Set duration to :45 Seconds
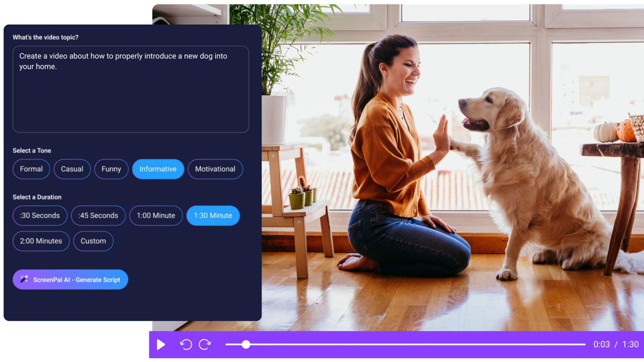Screen dimensions: 644x362 pyautogui.click(x=98, y=216)
